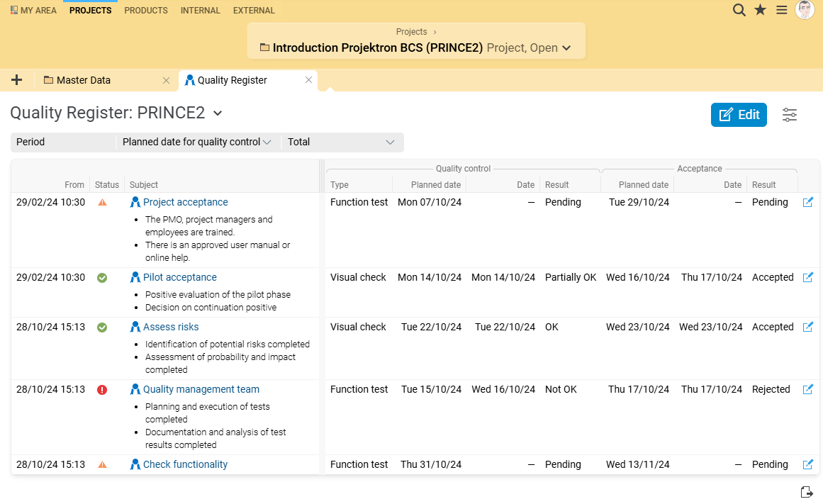The width and height of the screenshot is (823, 504).
Task: Click planned date Thu 31/10/24 cell
Action: [x=431, y=464]
